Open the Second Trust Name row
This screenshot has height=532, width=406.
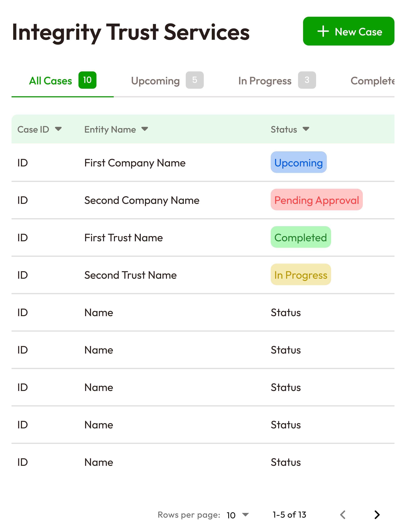pyautogui.click(x=130, y=275)
